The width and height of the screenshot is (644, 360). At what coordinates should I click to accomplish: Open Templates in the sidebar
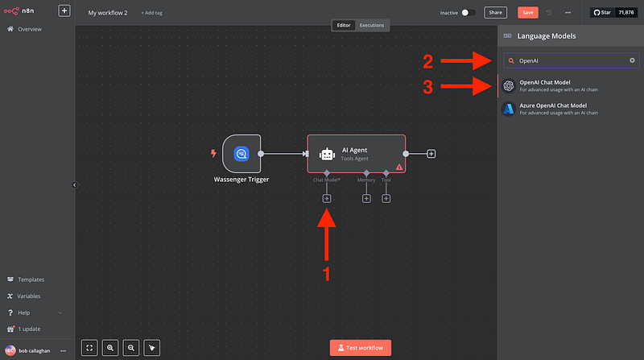click(x=31, y=279)
